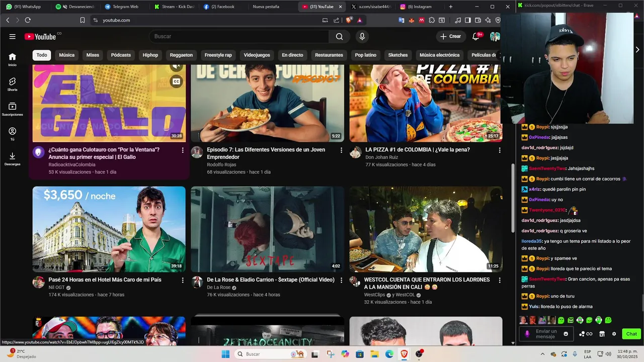The width and height of the screenshot is (644, 362).
Task: Open the Don Johan Ruiz channel link
Action: coord(381,157)
